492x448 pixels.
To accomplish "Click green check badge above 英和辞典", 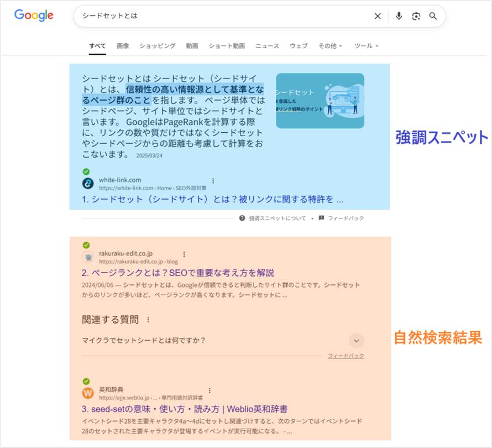I will [86, 382].
